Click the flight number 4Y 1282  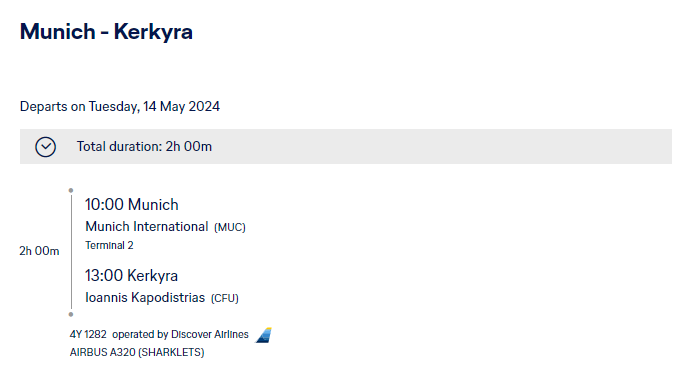pyautogui.click(x=88, y=335)
